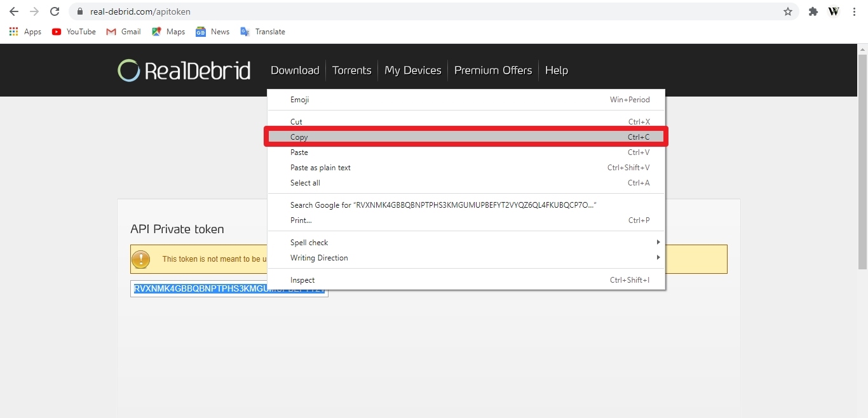Screen dimensions: 868x418
Task: Click the reload page icon
Action: click(x=55, y=11)
